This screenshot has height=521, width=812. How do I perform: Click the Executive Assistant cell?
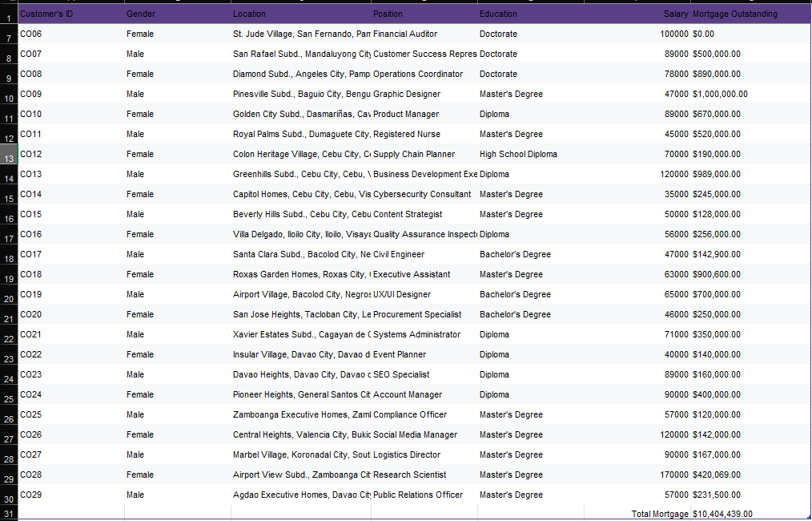tap(424, 274)
